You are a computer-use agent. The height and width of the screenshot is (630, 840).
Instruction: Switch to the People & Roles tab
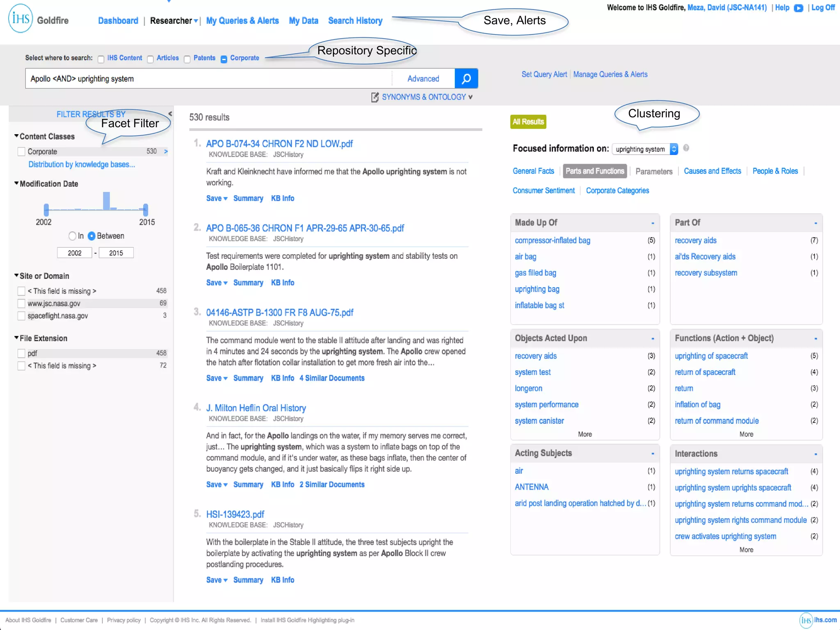pos(775,171)
